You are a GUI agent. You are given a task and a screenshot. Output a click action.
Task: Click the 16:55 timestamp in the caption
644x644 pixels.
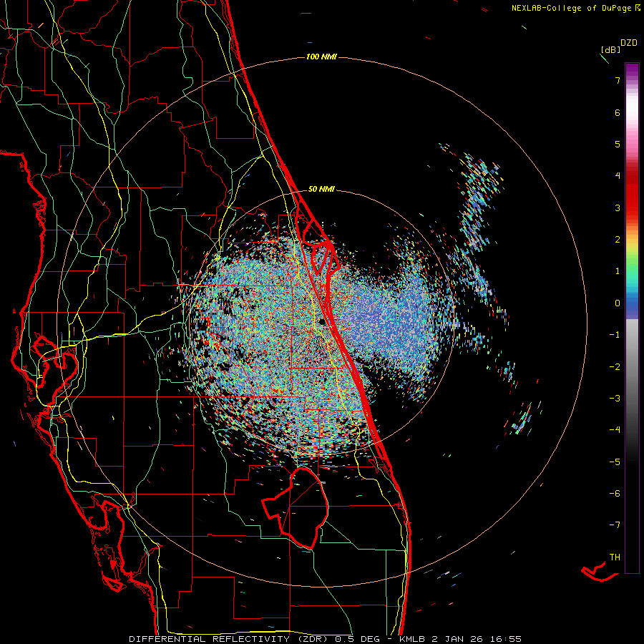(505, 639)
